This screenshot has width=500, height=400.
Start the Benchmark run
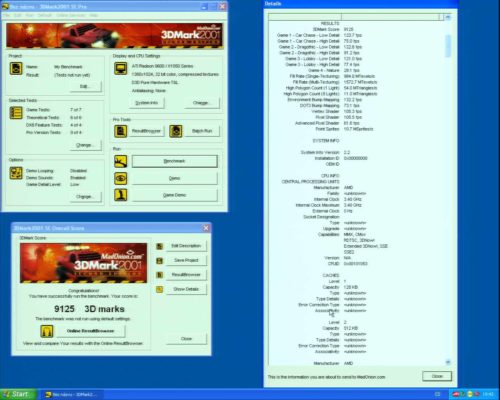pos(174,161)
